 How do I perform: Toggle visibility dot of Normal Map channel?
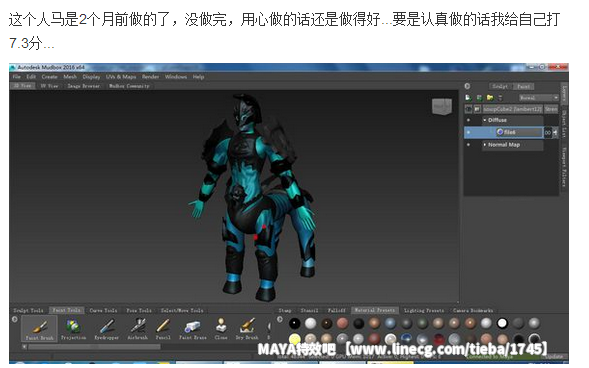tap(468, 145)
